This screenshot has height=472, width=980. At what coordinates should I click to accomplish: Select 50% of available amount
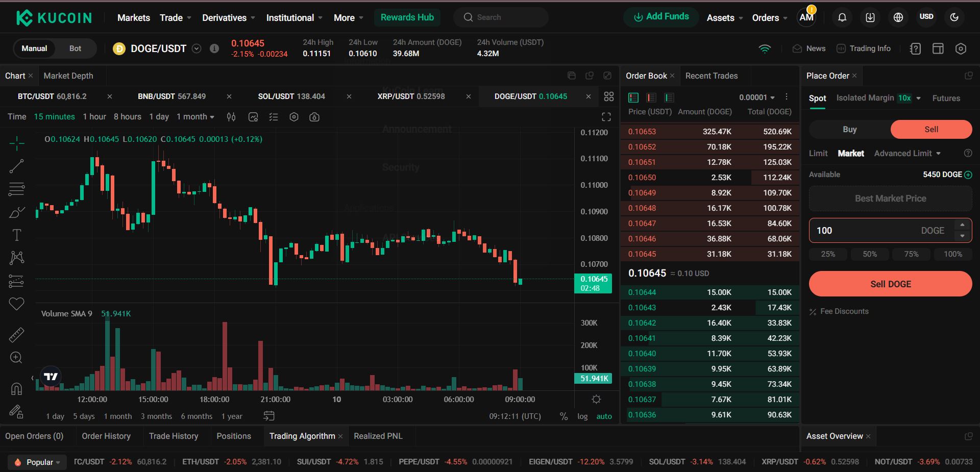point(870,254)
